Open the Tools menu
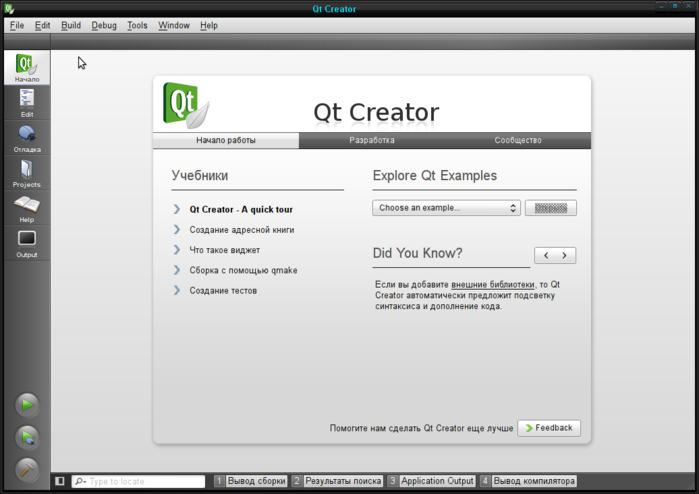Image resolution: width=699 pixels, height=494 pixels. [x=137, y=25]
